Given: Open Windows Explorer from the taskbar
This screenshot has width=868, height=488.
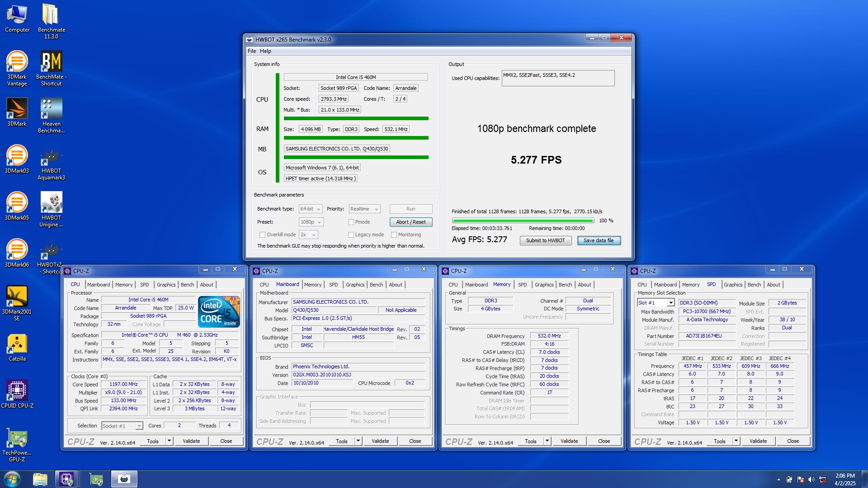Looking at the screenshot, I should tap(40, 479).
